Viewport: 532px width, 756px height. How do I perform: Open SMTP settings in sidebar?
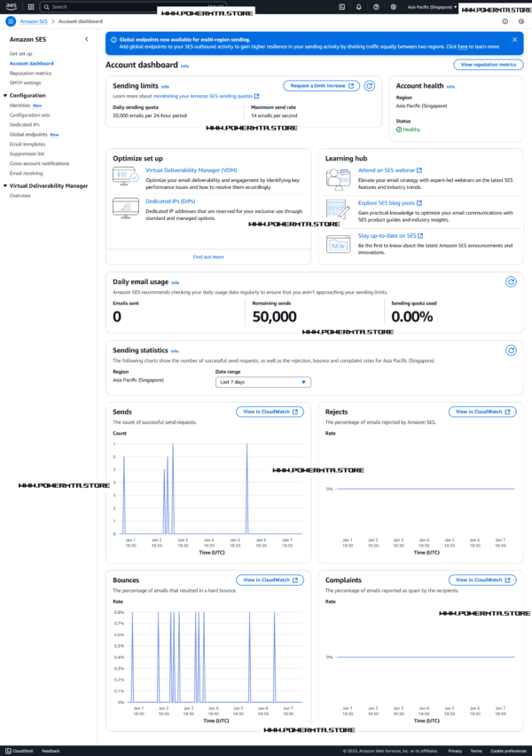click(x=25, y=83)
